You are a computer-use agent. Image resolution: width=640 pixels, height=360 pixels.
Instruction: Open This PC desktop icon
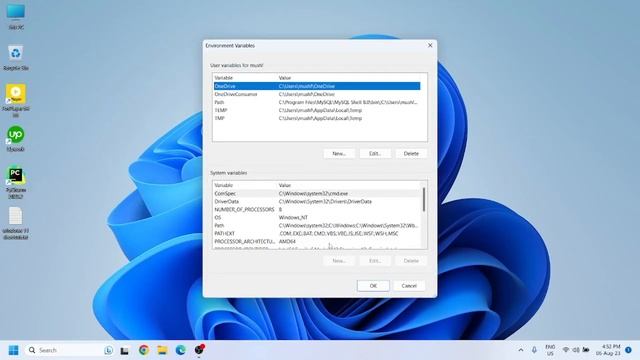[16, 16]
